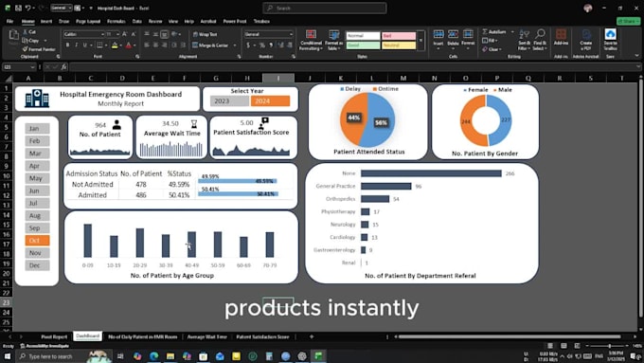
Task: Click the Fill button in Editing group
Action: point(490,41)
